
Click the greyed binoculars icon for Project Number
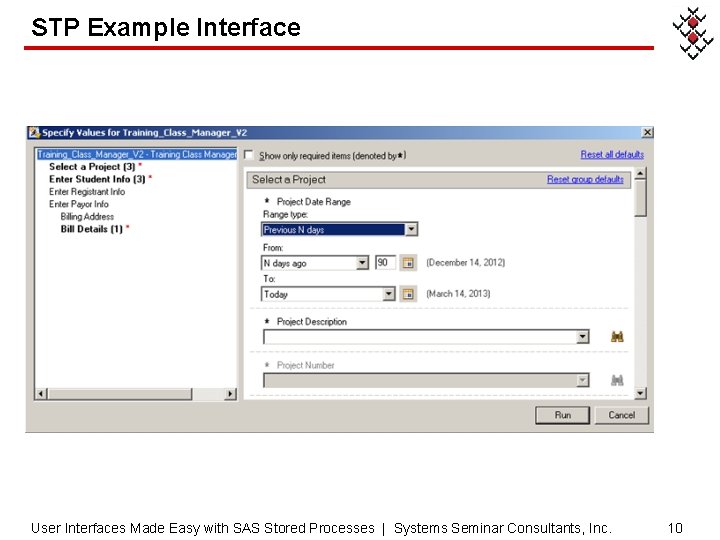point(617,380)
